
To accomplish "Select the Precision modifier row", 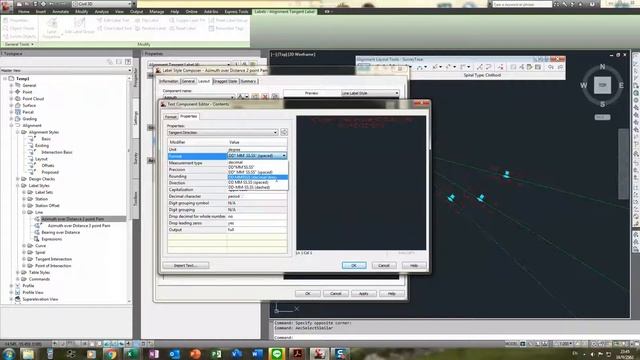I will pyautogui.click(x=227, y=169).
